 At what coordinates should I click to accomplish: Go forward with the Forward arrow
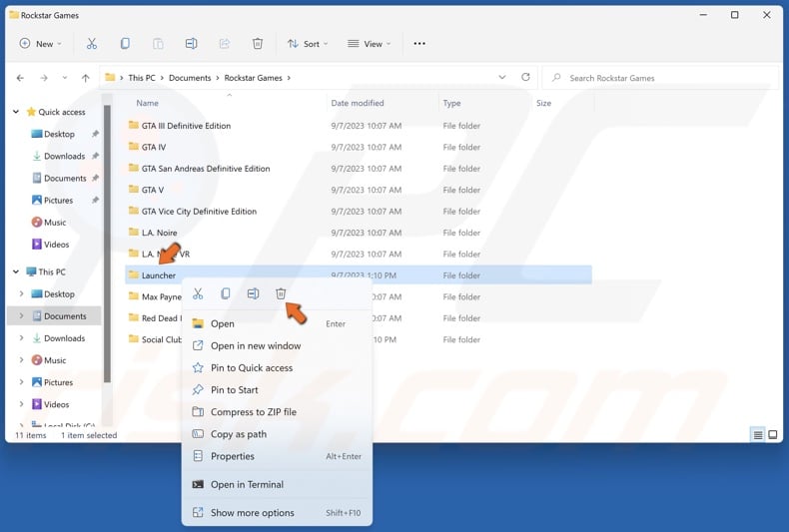[x=44, y=78]
